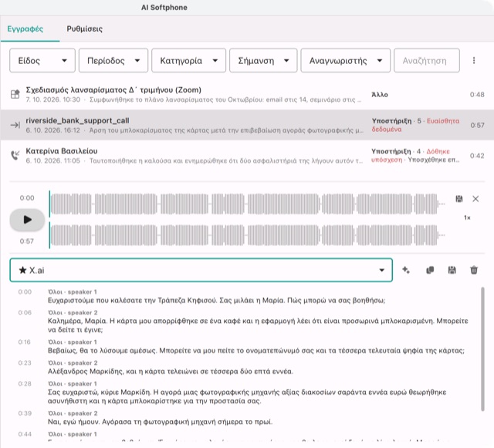This screenshot has width=494, height=448.
Task: Click incoming call icon for Κατερίνα Βασιλείου
Action: coord(15,155)
